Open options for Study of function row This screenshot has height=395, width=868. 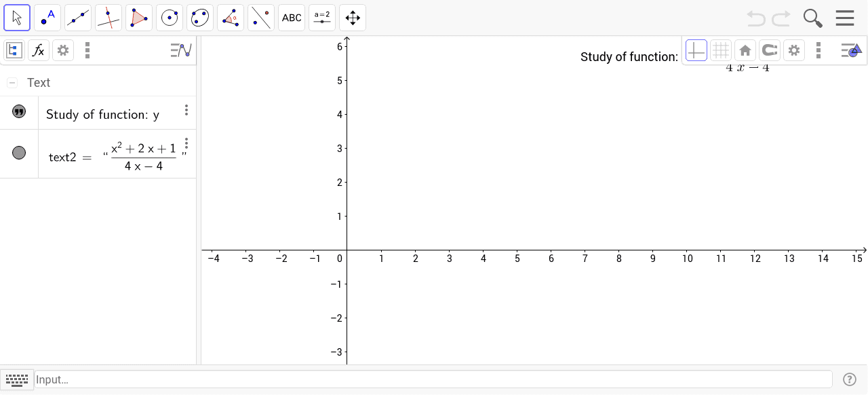[186, 110]
